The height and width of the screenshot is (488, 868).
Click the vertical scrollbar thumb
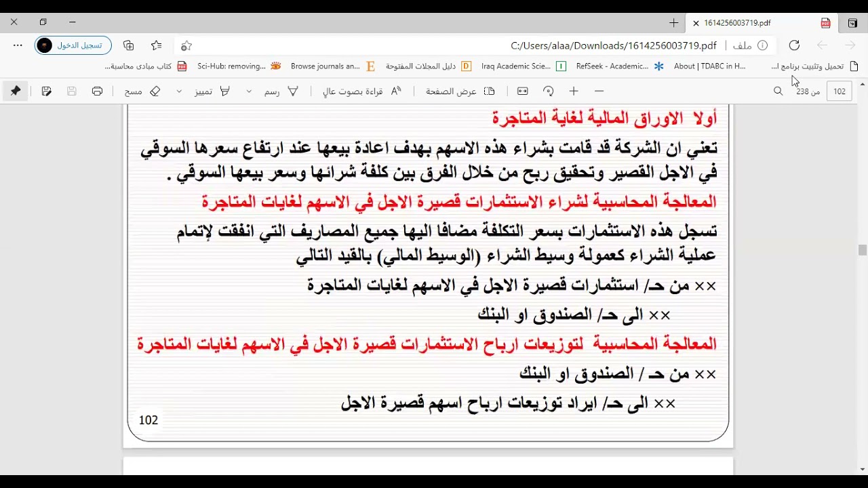point(863,250)
